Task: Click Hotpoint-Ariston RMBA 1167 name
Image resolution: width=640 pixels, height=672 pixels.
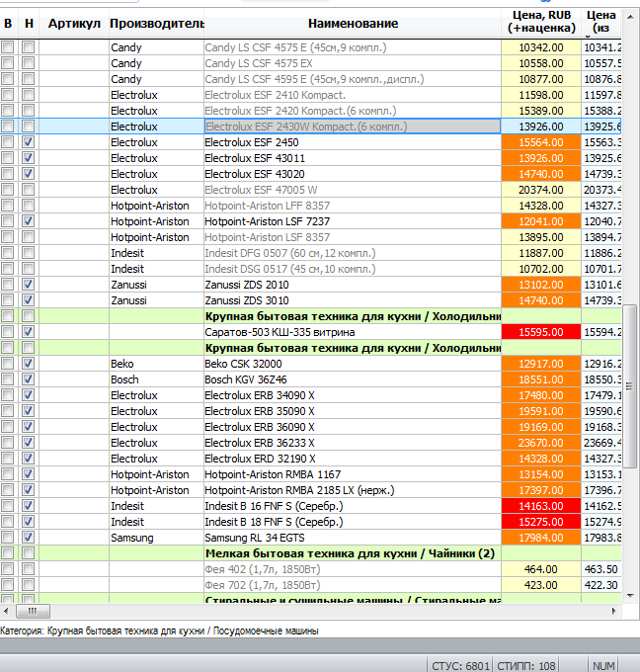Action: (x=353, y=474)
